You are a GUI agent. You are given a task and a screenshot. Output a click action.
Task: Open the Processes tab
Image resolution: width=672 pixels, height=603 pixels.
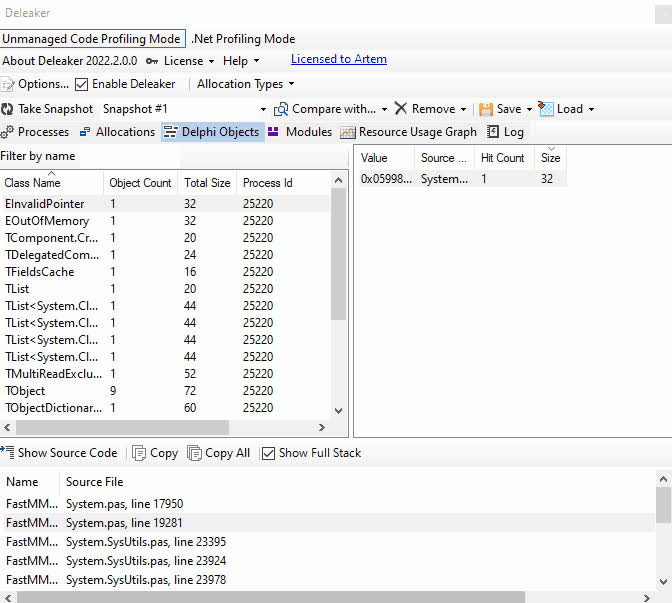(x=35, y=132)
